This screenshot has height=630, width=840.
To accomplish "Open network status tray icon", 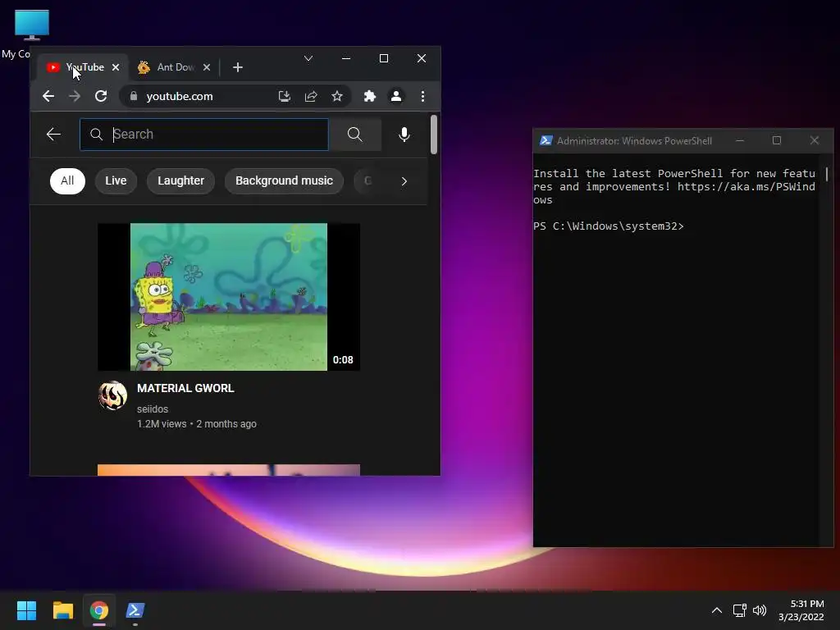I will [x=740, y=610].
